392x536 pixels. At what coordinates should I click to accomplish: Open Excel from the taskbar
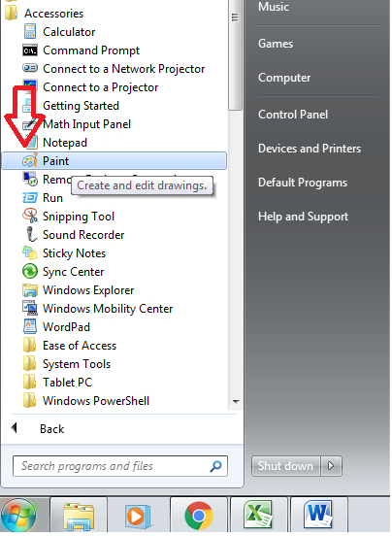(x=258, y=515)
